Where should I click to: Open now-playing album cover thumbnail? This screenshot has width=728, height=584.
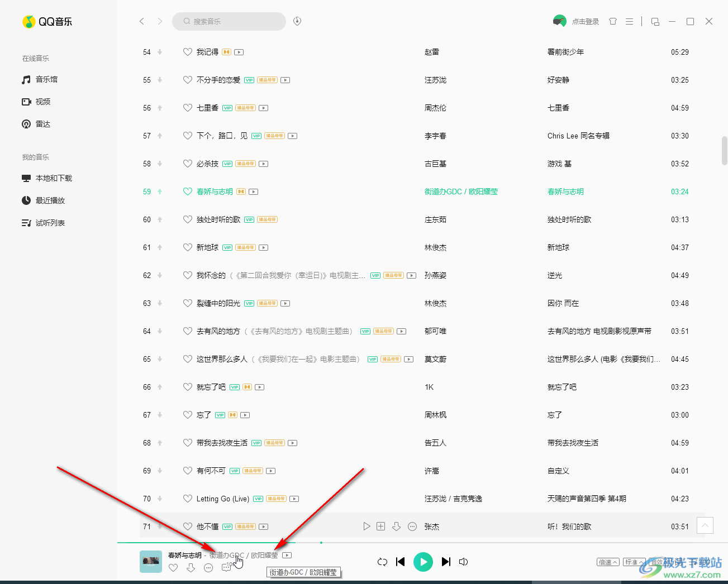(151, 562)
